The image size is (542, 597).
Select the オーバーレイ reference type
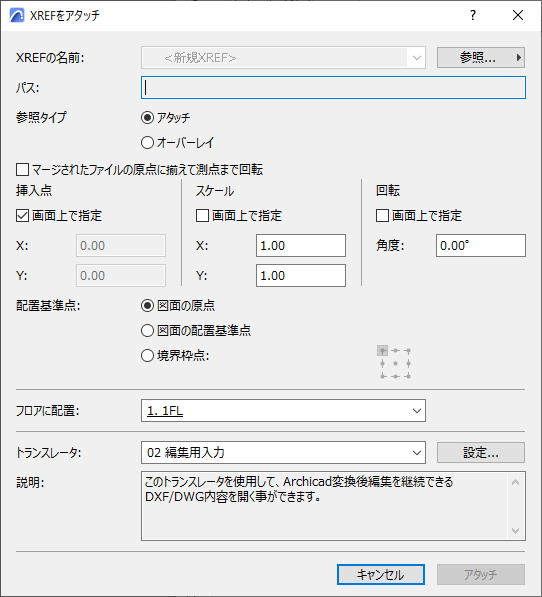(x=147, y=143)
